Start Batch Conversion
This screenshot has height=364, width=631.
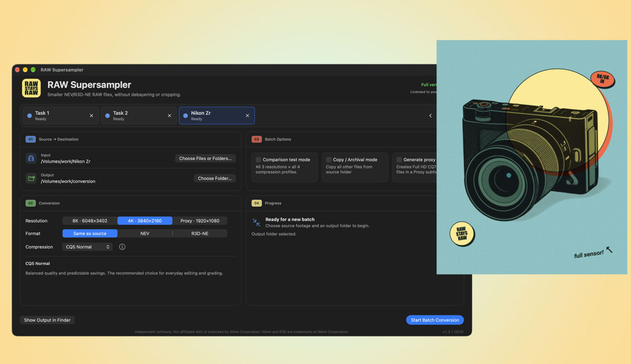pyautogui.click(x=435, y=320)
